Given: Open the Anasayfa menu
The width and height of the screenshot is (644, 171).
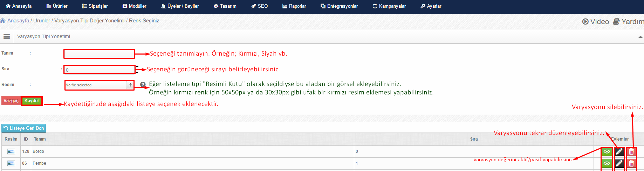Looking at the screenshot, I should (19, 6).
